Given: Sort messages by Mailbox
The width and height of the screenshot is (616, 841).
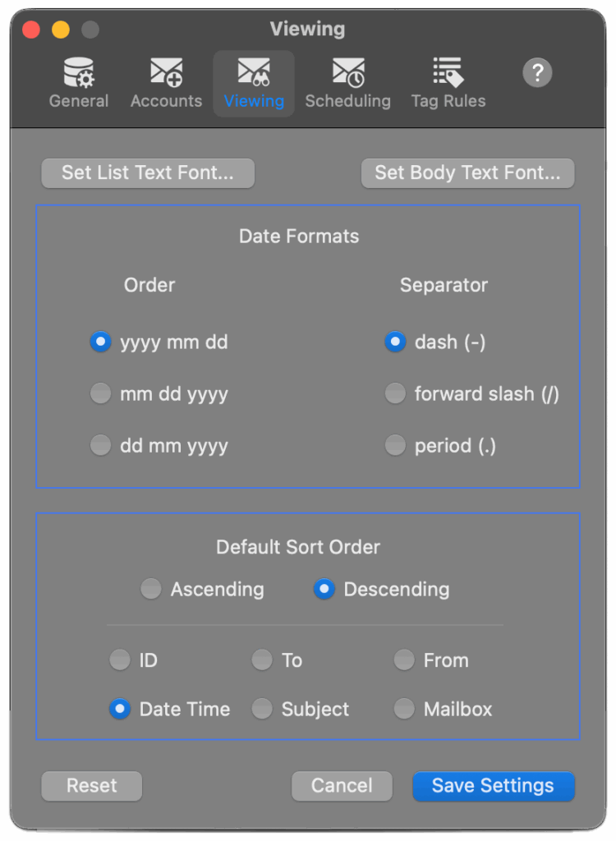Looking at the screenshot, I should click(404, 709).
